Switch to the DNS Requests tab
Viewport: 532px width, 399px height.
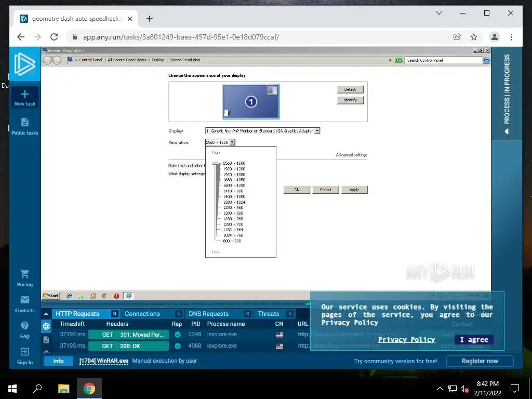[x=219, y=314]
